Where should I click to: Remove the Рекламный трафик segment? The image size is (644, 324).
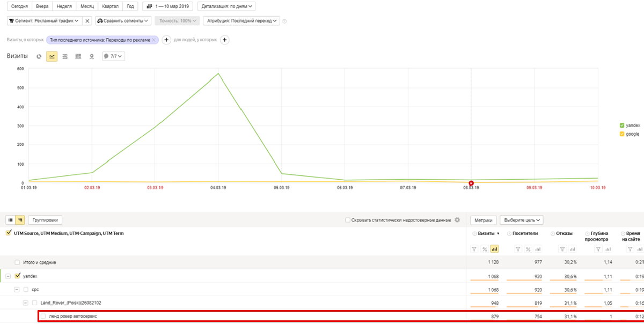pyautogui.click(x=87, y=21)
